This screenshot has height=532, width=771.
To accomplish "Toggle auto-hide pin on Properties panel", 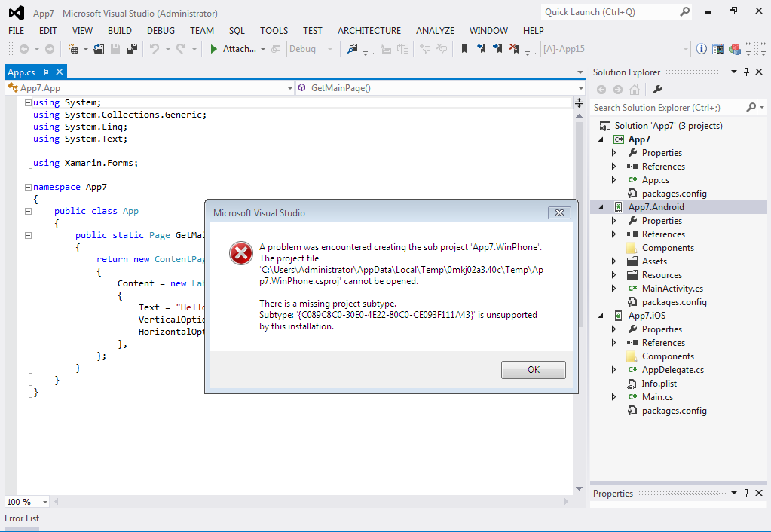I will pos(746,493).
